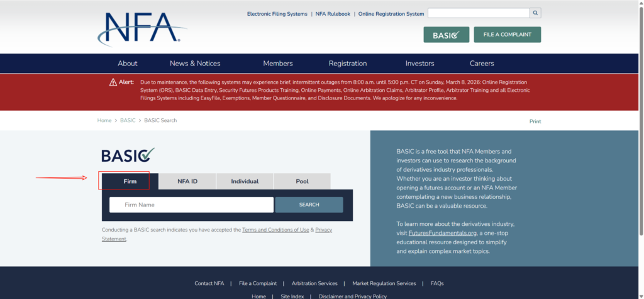Switch to the Pool tab

pyautogui.click(x=302, y=181)
